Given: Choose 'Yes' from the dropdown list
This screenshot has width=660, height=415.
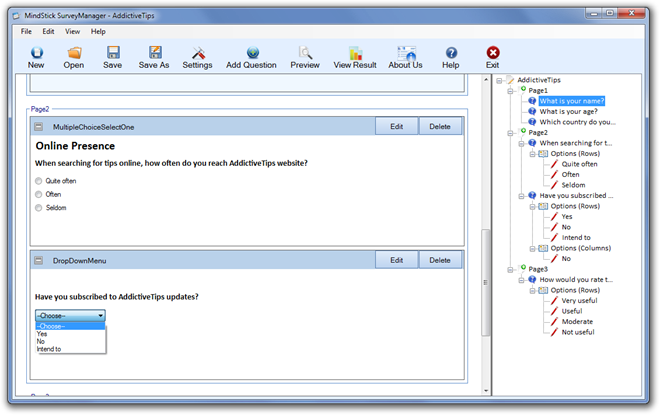Looking at the screenshot, I should (x=70, y=334).
